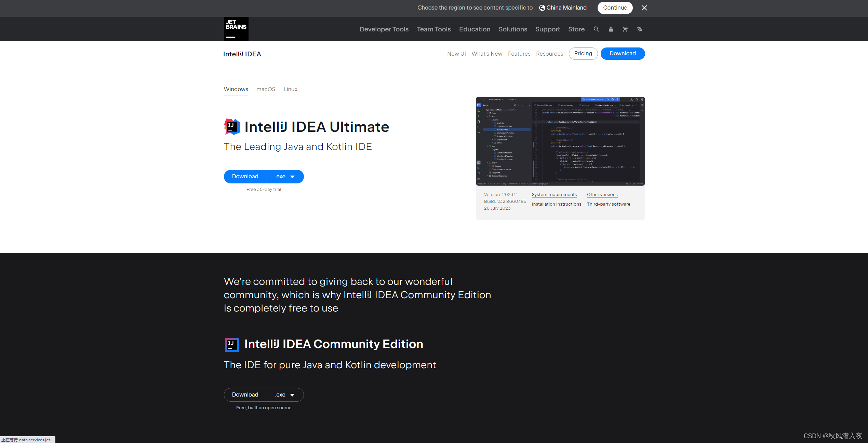View the shopping cart

point(625,29)
